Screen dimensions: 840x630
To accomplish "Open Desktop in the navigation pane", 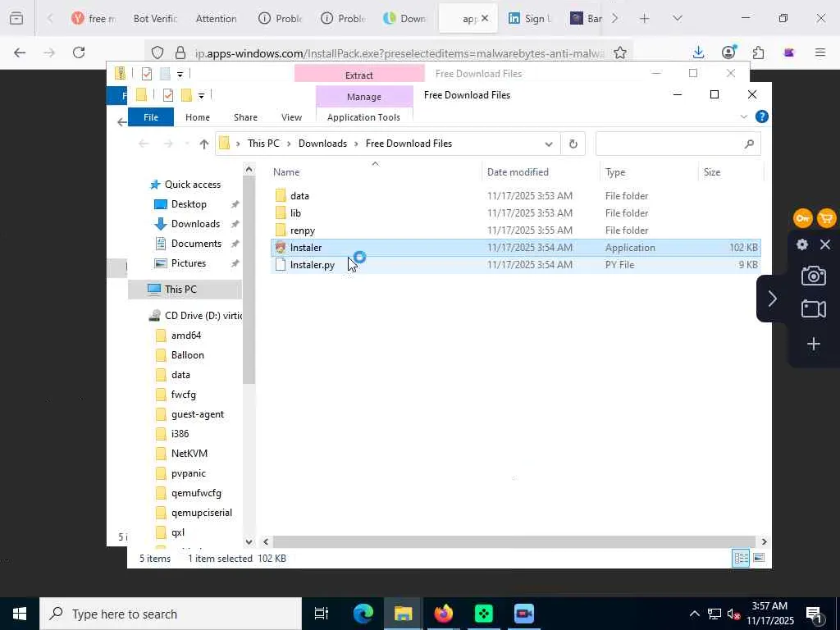I will tap(189, 204).
